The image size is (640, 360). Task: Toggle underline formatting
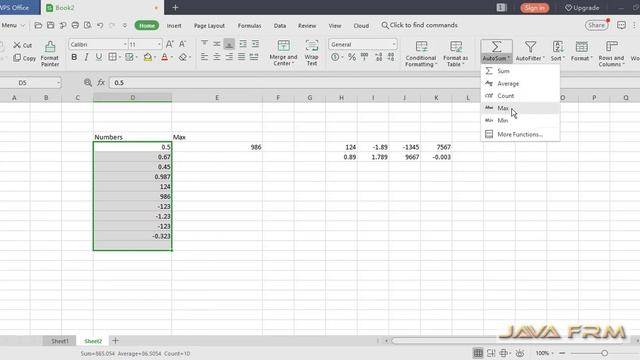99,57
